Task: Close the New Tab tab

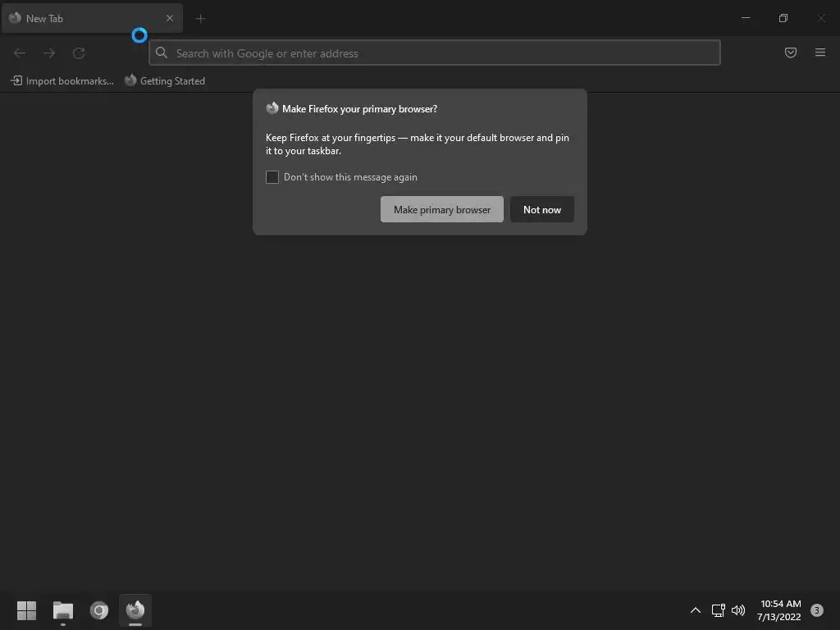Action: pyautogui.click(x=169, y=18)
